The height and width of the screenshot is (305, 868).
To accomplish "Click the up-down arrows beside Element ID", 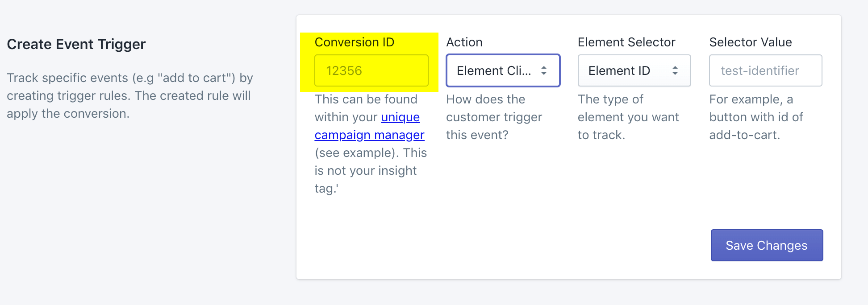I will [x=675, y=70].
